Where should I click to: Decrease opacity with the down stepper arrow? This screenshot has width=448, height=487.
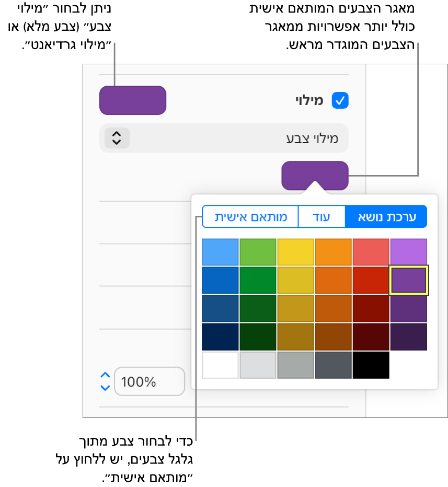[105, 388]
